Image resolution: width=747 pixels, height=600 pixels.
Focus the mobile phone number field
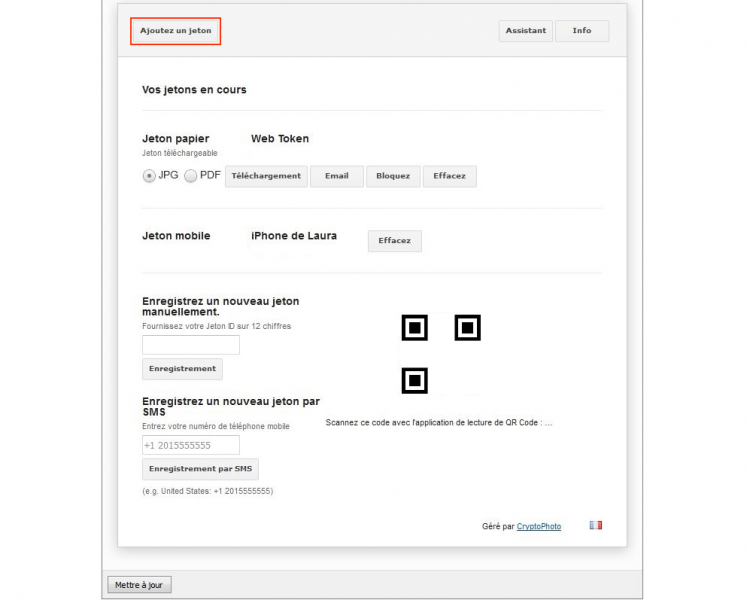(191, 445)
